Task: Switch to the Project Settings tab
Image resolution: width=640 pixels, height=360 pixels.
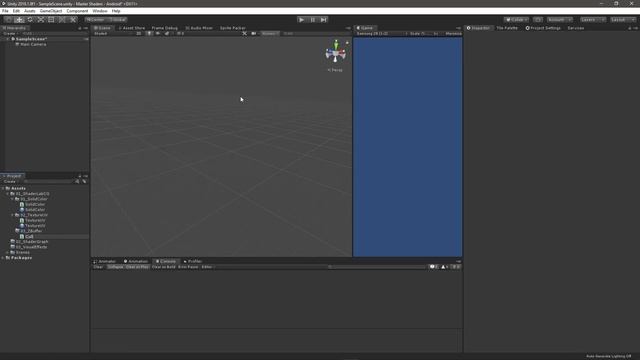Action: pyautogui.click(x=543, y=28)
